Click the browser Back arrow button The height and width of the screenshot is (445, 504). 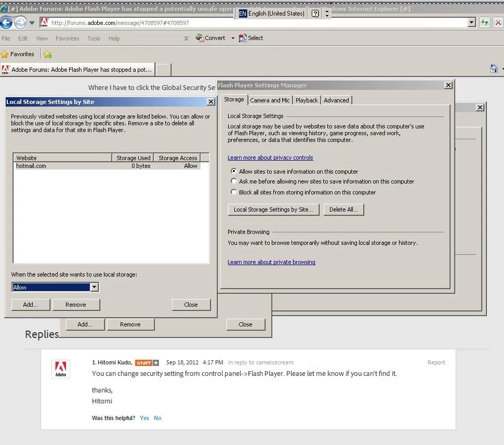6,23
